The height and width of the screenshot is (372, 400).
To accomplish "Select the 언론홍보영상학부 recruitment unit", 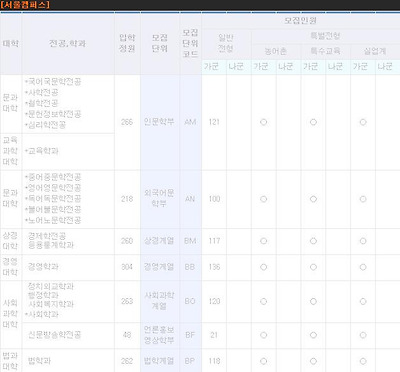I will coord(159,334).
